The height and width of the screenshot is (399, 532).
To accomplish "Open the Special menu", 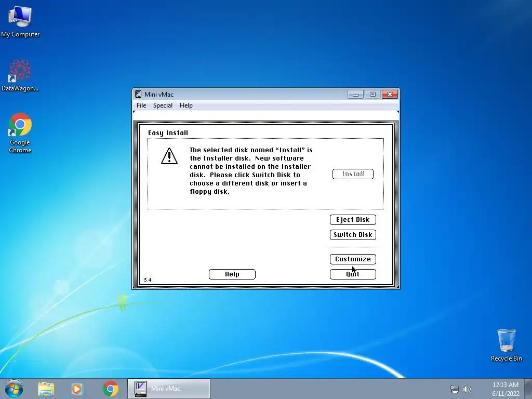I will click(163, 105).
